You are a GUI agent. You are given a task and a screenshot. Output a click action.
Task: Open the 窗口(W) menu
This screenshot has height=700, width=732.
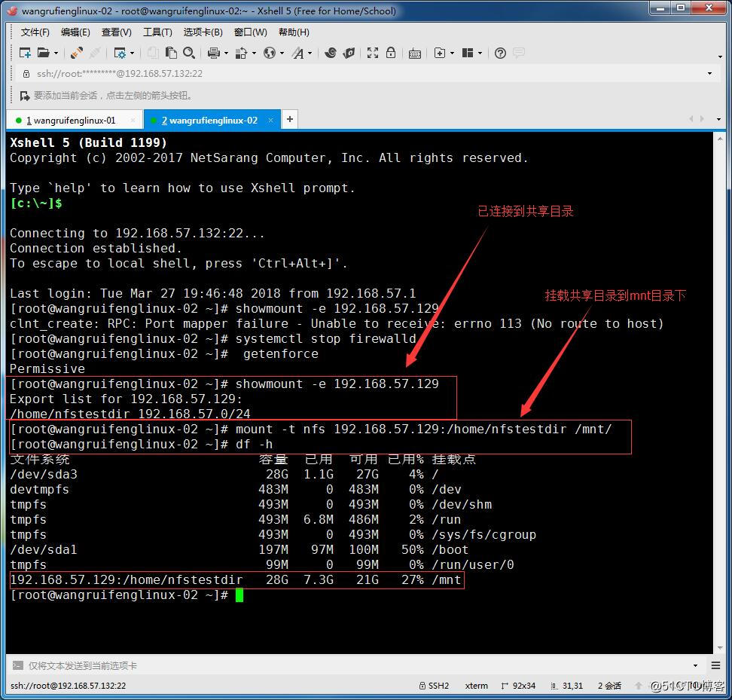(x=250, y=32)
